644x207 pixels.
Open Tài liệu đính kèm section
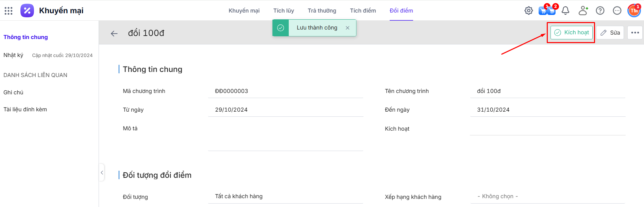[25, 110]
